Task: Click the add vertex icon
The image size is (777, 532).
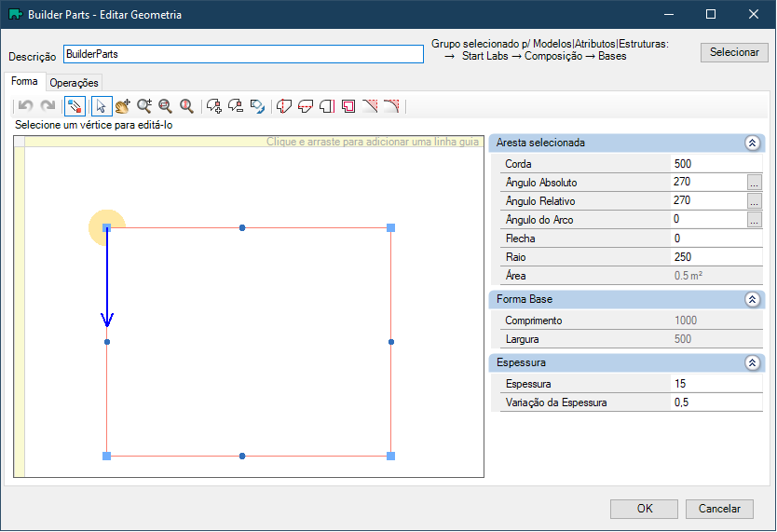Action: 214,106
